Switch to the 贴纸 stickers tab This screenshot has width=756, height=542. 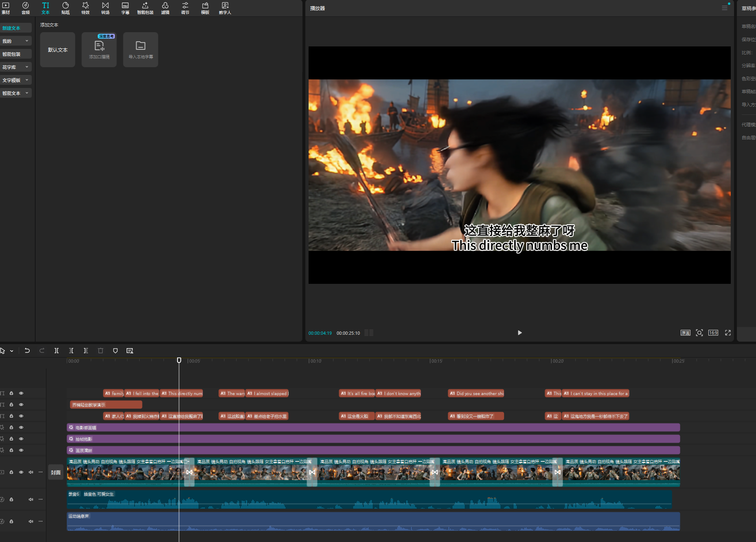coord(66,8)
